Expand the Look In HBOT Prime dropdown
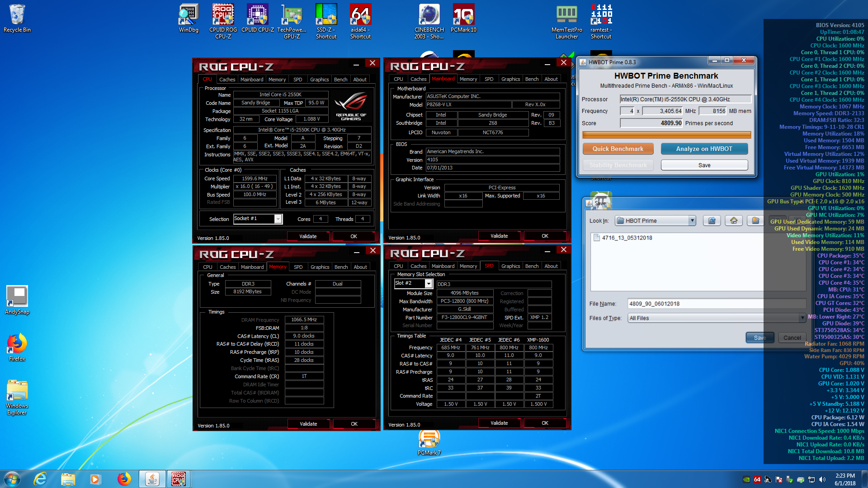868x488 pixels. click(x=692, y=221)
